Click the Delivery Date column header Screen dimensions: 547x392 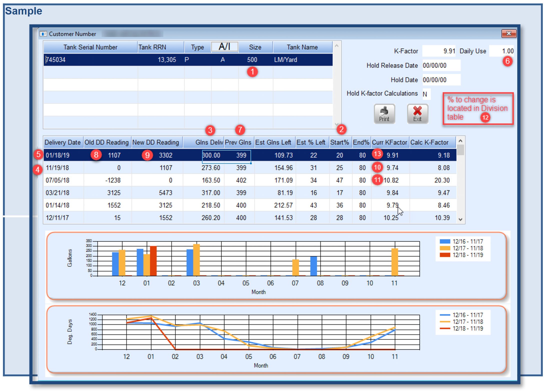point(62,142)
